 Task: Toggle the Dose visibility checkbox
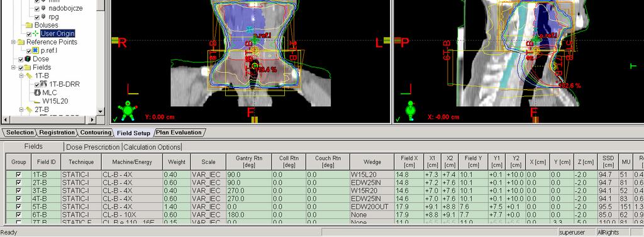pos(21,59)
